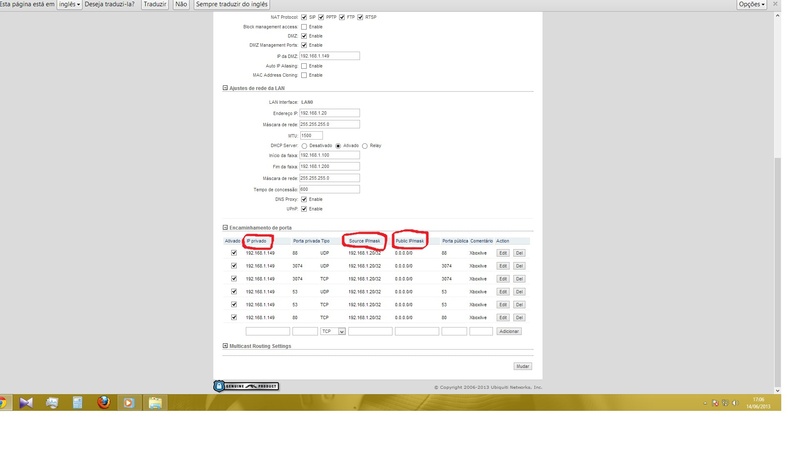
Task: Toggle the SIP NAT protocol checkbox
Action: click(x=304, y=17)
